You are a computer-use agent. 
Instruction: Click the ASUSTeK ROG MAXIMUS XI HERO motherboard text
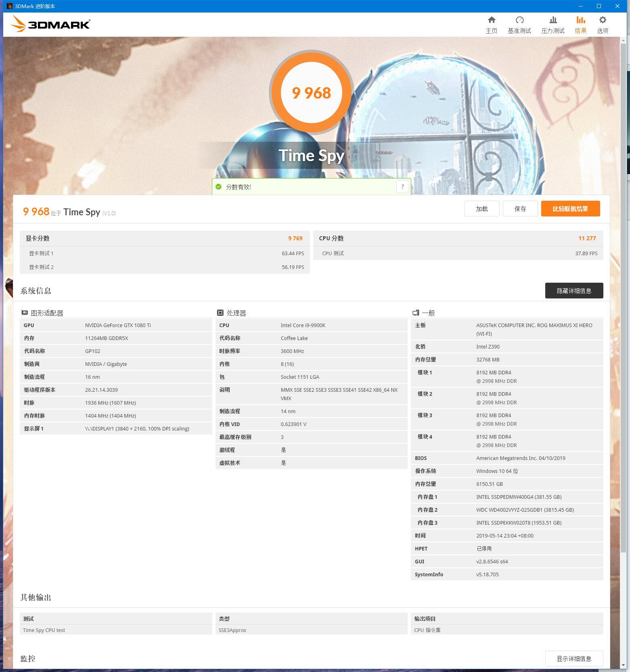[x=534, y=329]
